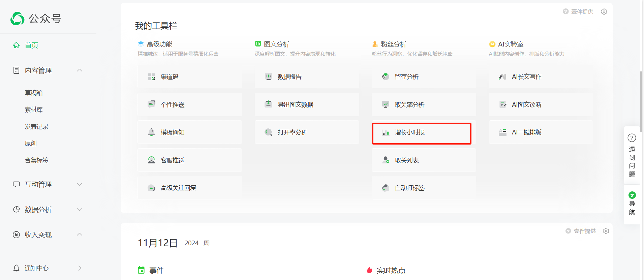This screenshot has height=280, width=644.
Task: Open the 数据报告 tool button
Action: pyautogui.click(x=307, y=77)
